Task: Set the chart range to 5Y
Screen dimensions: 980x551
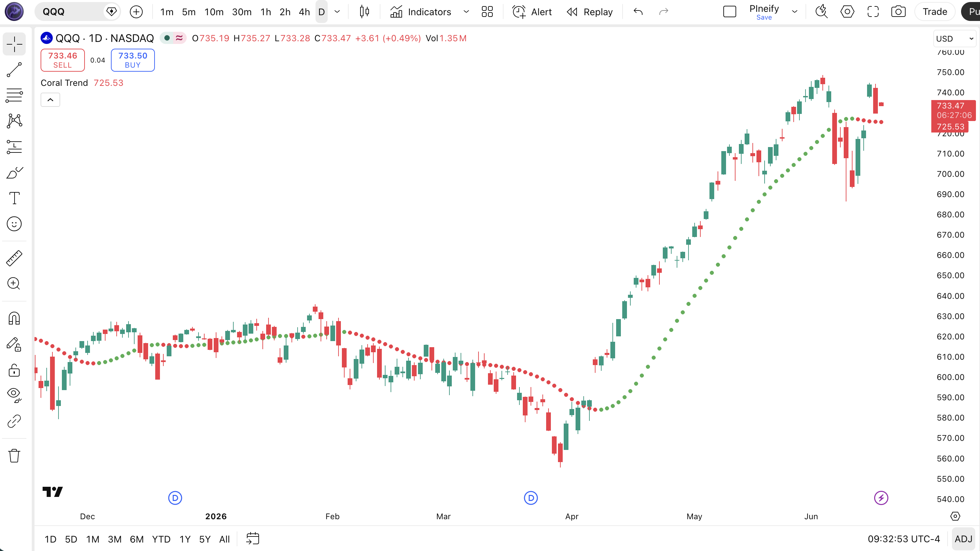Action: coord(205,539)
